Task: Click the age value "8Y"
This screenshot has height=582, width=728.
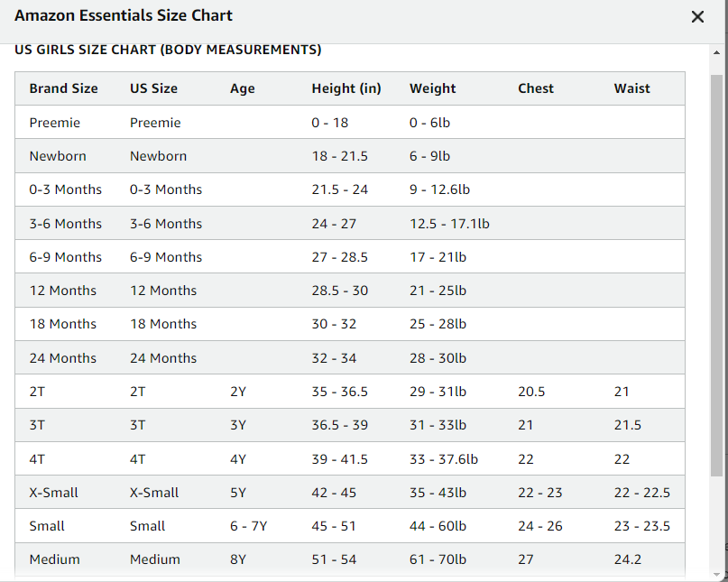Action: click(238, 559)
